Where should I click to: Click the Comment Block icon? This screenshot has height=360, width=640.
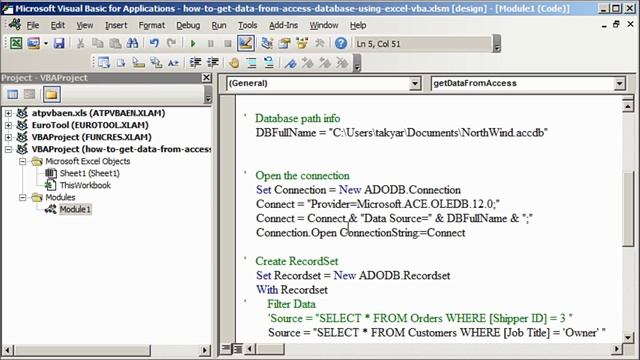tap(251, 62)
